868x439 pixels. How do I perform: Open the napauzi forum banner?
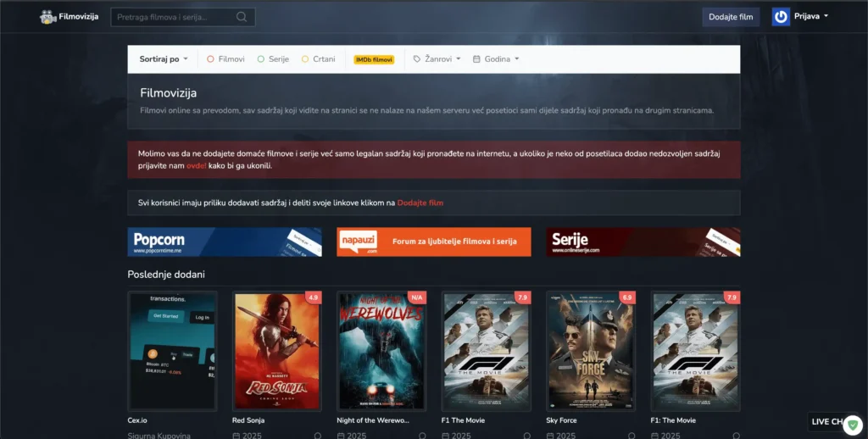coord(433,242)
